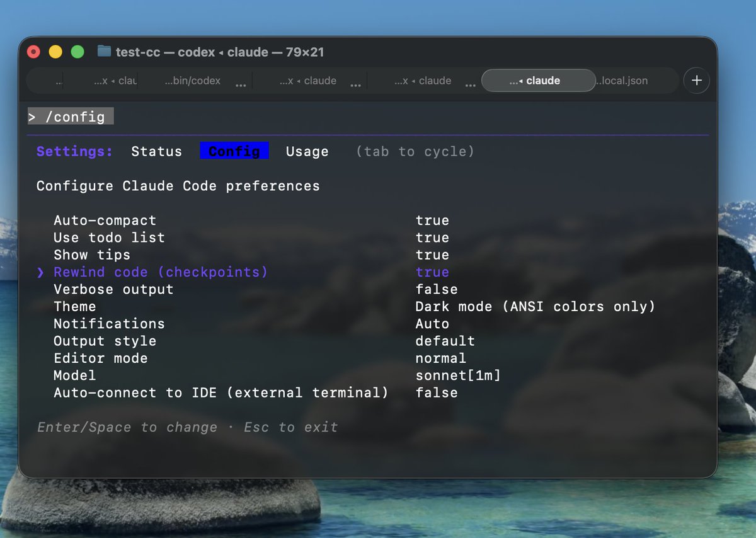Screen dimensions: 756x538
Task: Toggle the Use todo list setting
Action: (x=108, y=238)
